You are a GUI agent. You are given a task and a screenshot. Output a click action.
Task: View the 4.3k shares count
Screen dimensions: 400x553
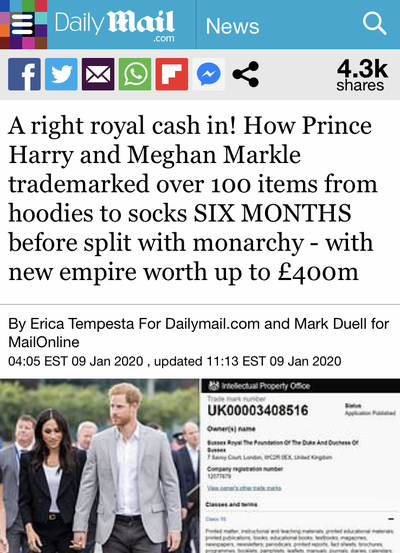pos(362,75)
